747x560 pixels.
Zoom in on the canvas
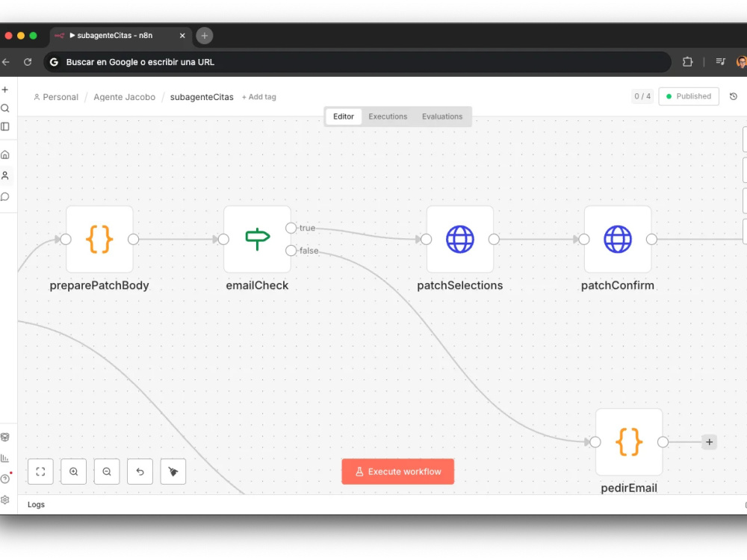74,471
